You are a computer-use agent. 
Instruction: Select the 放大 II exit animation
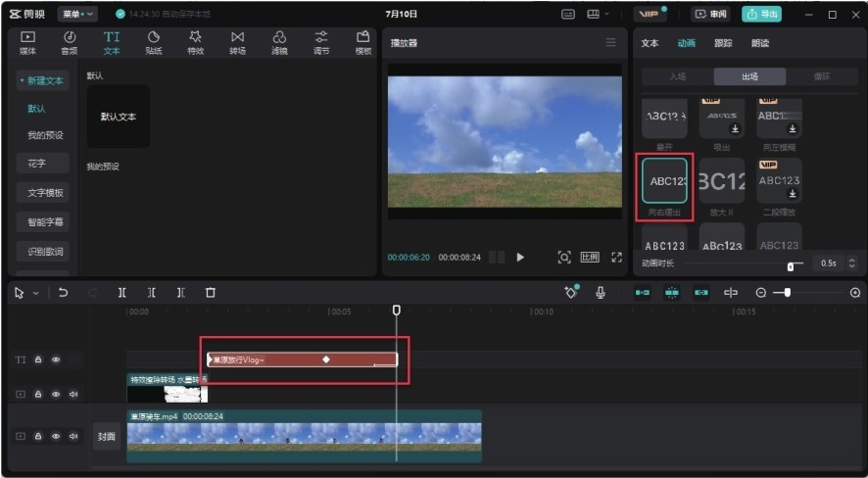[722, 181]
